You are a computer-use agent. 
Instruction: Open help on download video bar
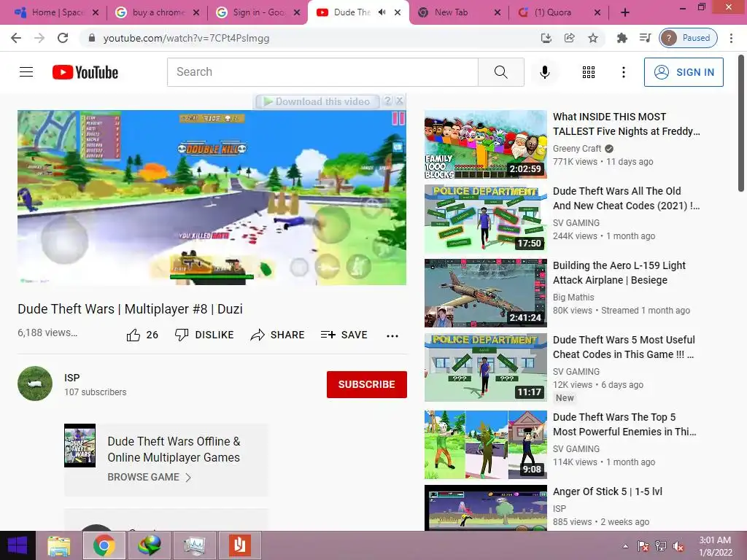(387, 101)
